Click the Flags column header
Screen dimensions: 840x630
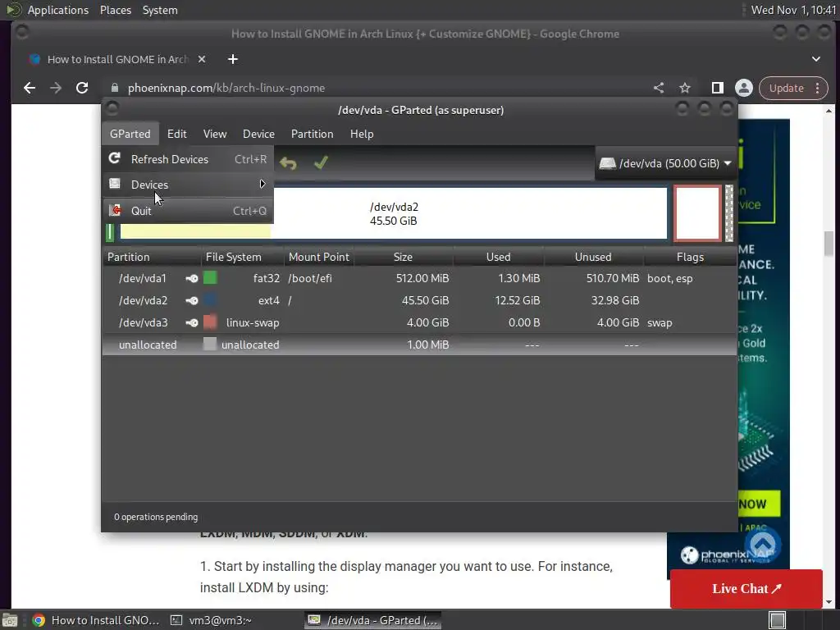coord(690,257)
